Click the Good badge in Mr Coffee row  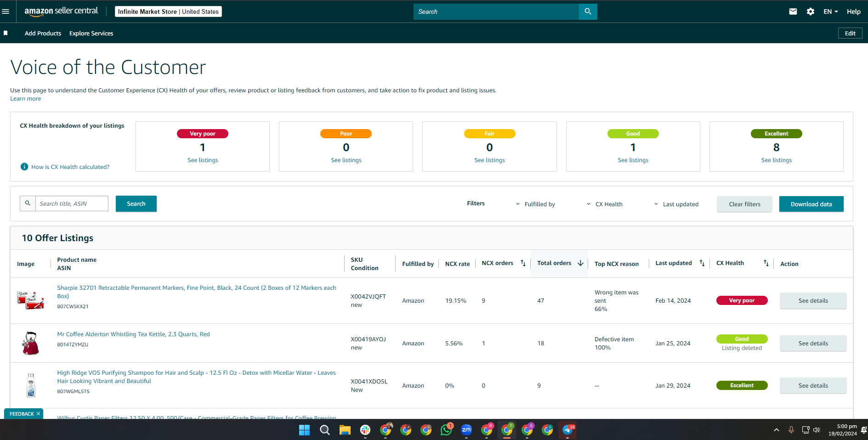[742, 339]
